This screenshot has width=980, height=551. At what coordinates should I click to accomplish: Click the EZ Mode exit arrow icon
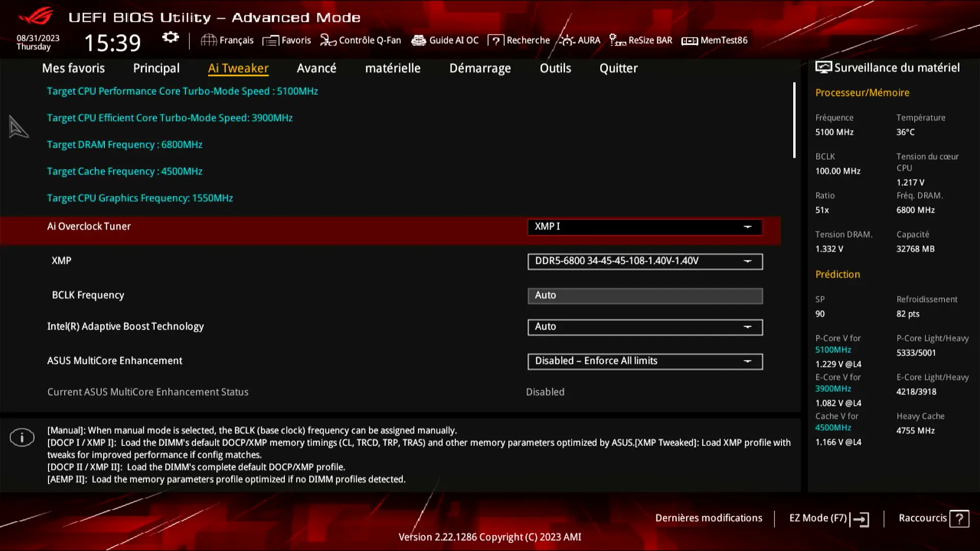coord(861,519)
